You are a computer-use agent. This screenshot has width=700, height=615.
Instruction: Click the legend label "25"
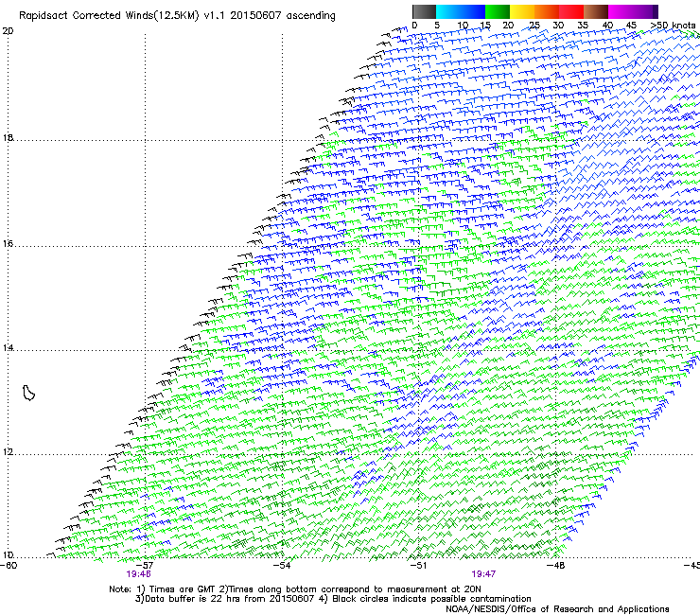534,26
